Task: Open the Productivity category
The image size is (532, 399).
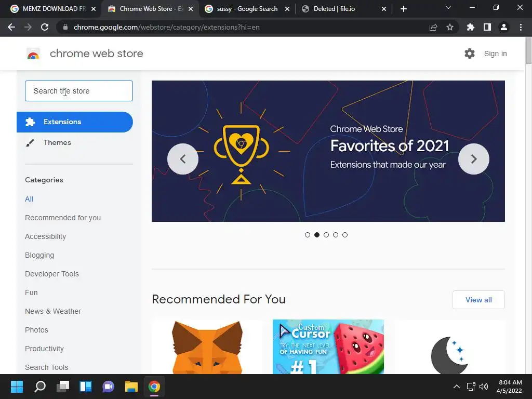Action: (x=45, y=349)
